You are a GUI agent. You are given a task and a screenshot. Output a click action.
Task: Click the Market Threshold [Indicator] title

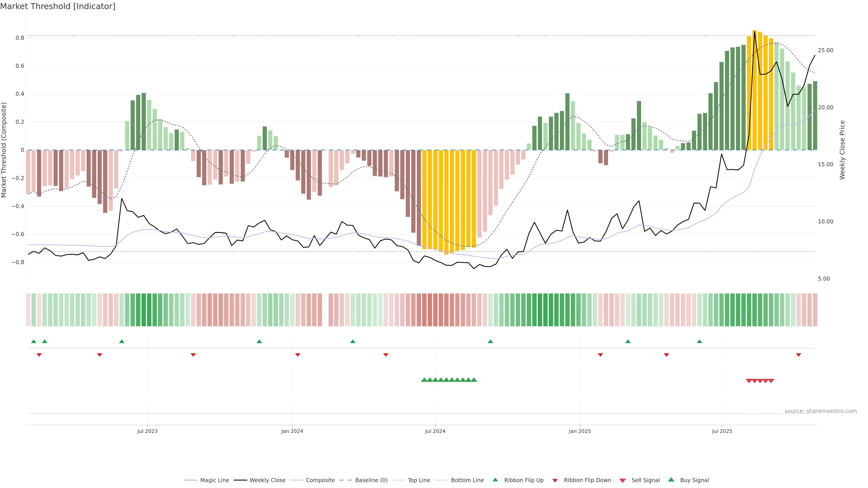click(58, 6)
